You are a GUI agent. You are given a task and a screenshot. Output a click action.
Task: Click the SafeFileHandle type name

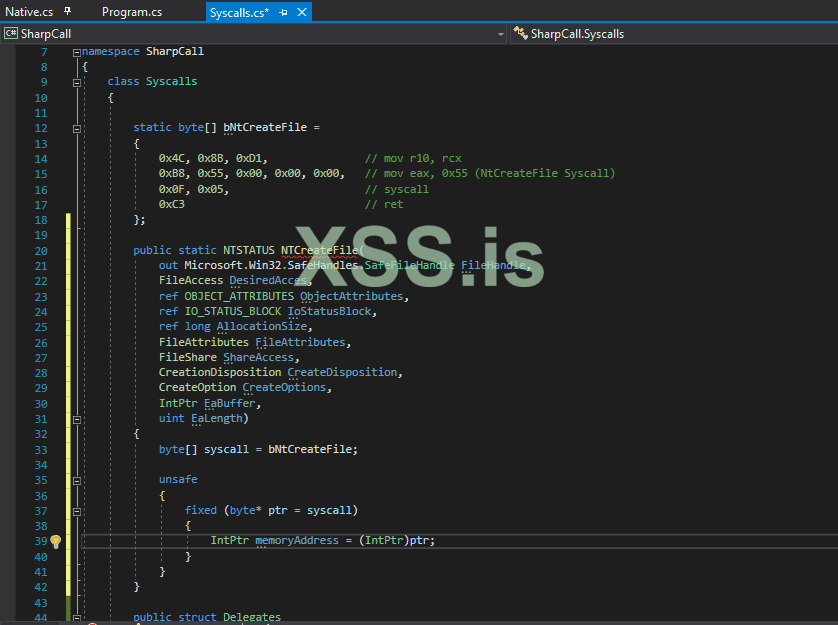pos(409,265)
